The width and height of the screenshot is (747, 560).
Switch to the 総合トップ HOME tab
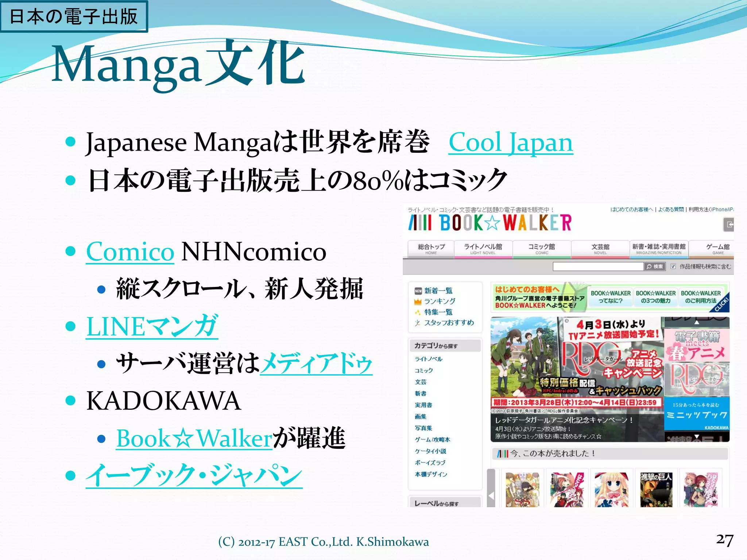pos(431,249)
